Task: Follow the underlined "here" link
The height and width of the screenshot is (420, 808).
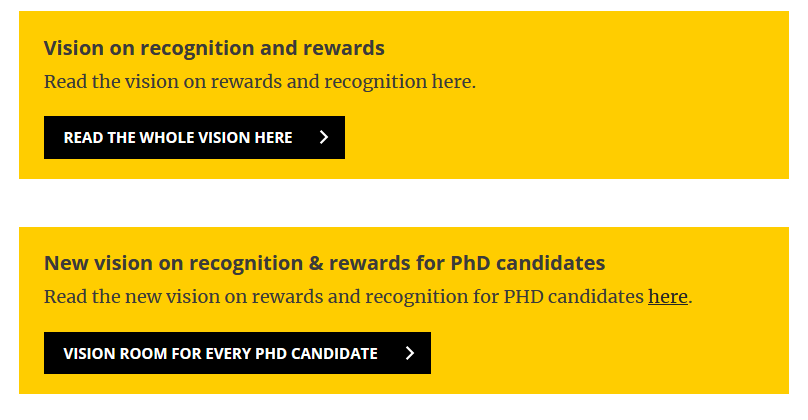Action: point(667,297)
